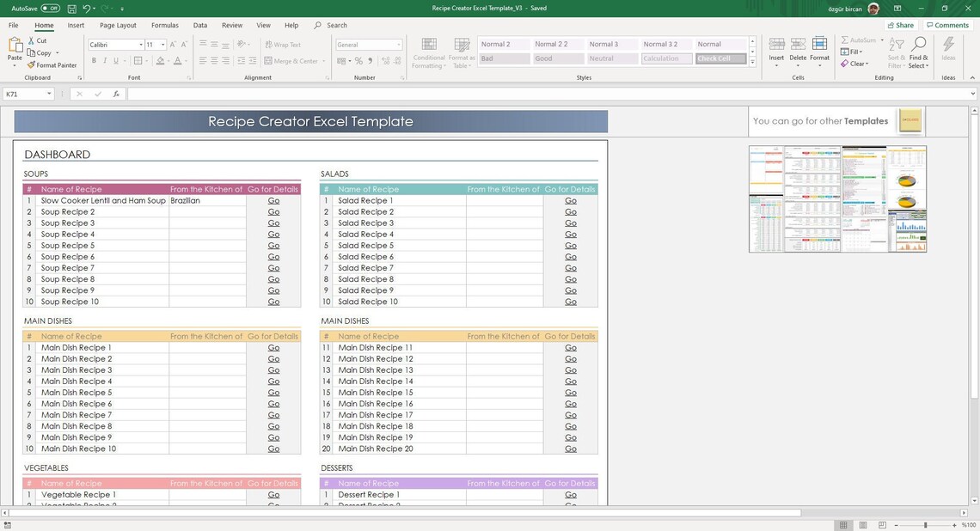
Task: Click Go for Main Dish Recipe 15
Action: pyautogui.click(x=571, y=393)
